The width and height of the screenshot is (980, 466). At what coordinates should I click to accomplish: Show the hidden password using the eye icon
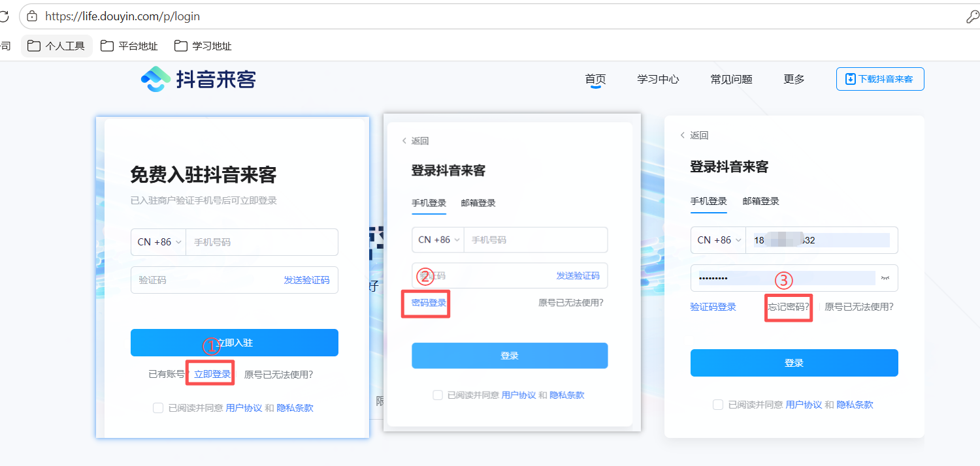(886, 278)
